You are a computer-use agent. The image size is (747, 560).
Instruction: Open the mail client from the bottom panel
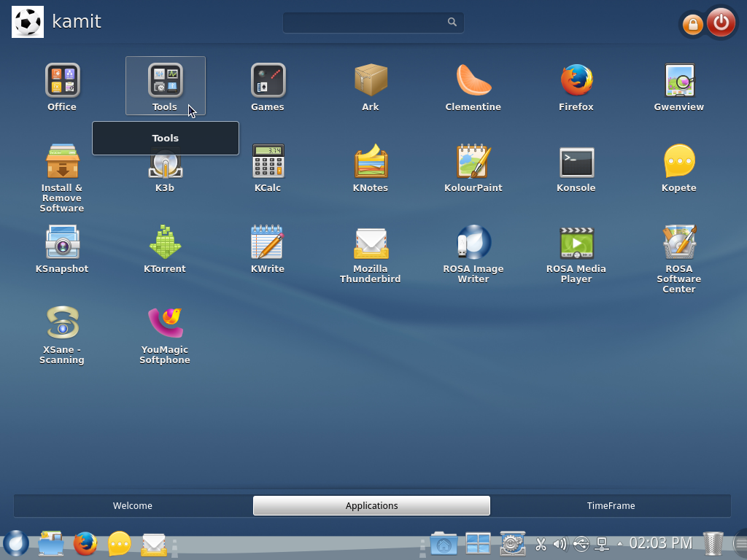pos(154,544)
